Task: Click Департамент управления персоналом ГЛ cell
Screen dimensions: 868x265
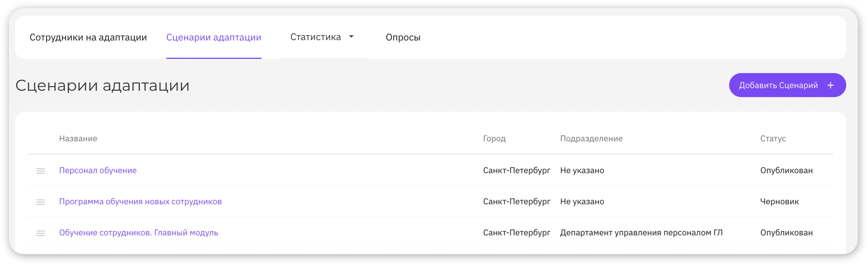Action: [x=641, y=233]
